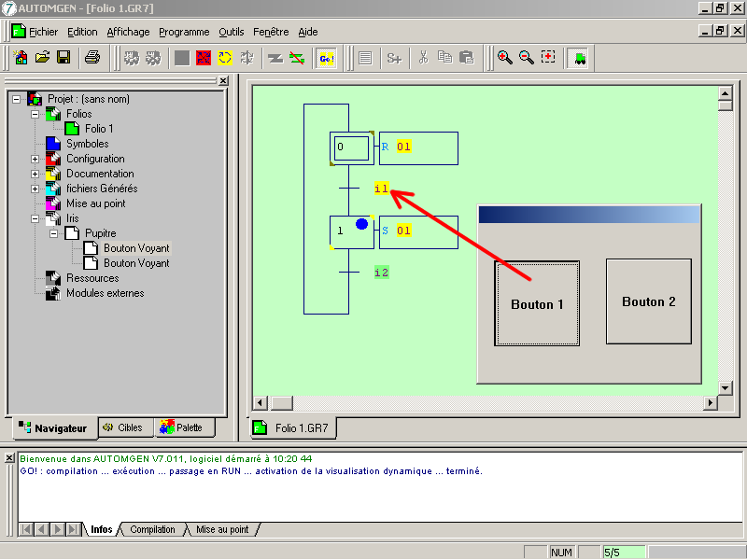This screenshot has height=560, width=747.
Task: Expand the Documentation tree node
Action: tap(35, 174)
